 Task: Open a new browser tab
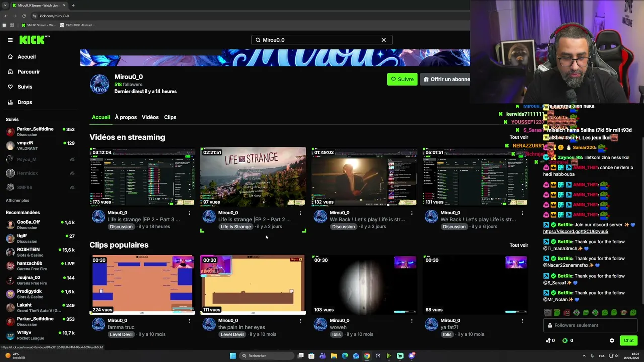coord(73,5)
